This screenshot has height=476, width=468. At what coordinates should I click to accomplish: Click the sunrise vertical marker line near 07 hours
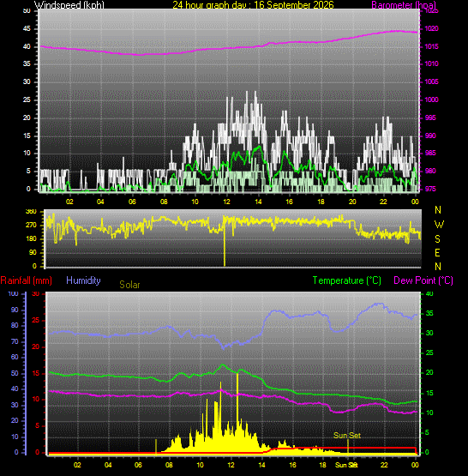click(156, 447)
